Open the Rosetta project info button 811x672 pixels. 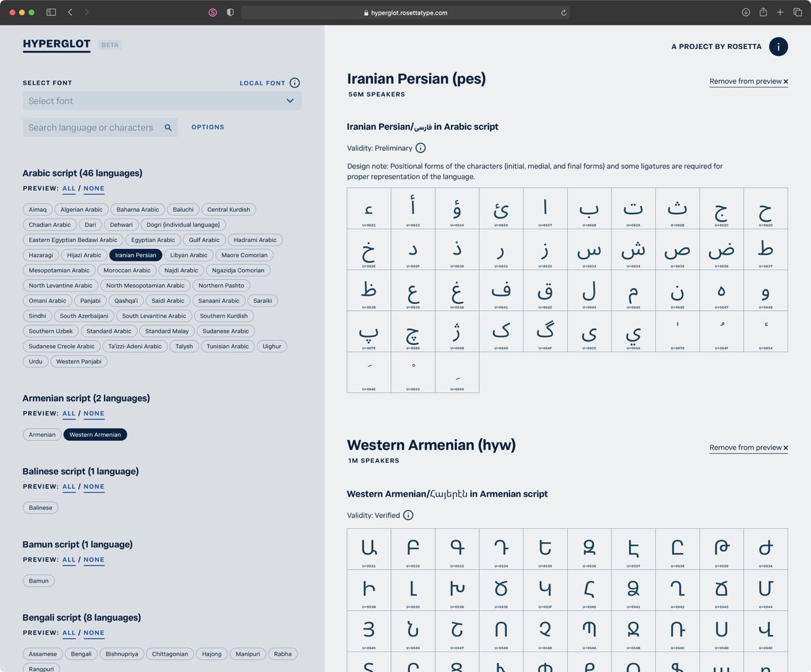pos(778,46)
